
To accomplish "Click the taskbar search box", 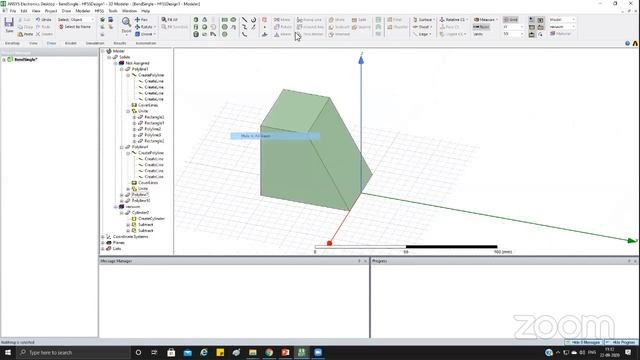I will click(73, 352).
